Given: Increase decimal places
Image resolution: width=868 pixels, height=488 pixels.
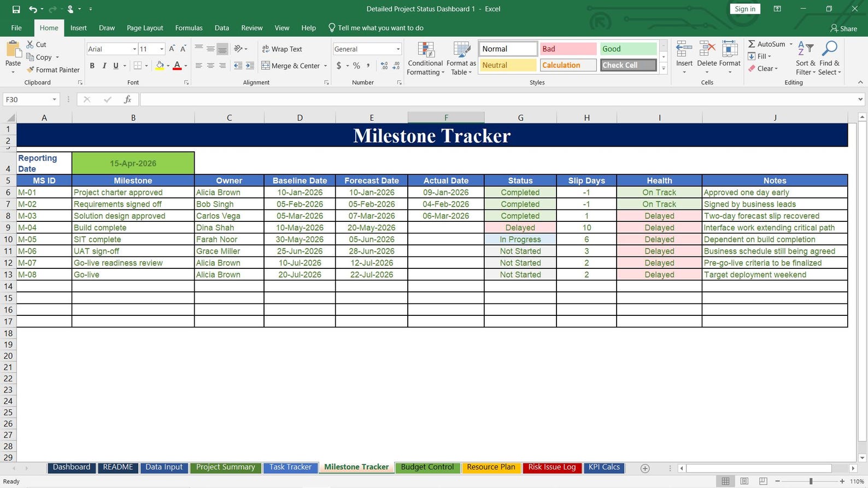Looking at the screenshot, I should coord(384,66).
